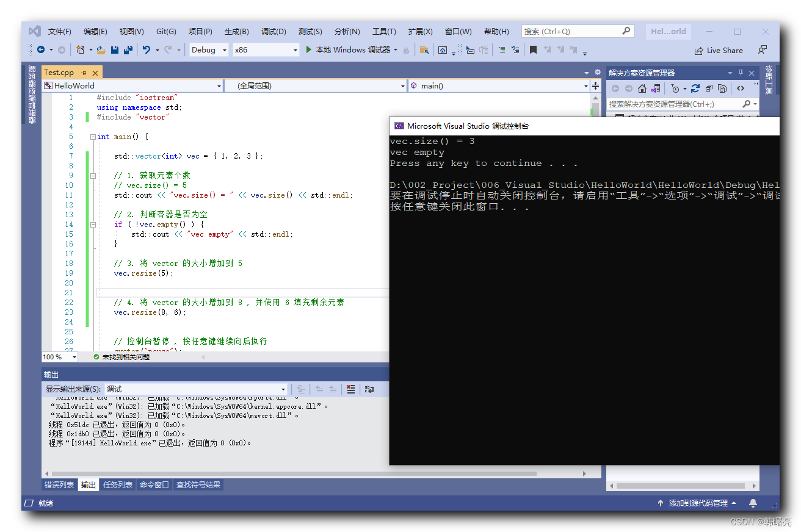801x532 pixels.
Task: Open the Git(G) menu
Action: [x=166, y=32]
